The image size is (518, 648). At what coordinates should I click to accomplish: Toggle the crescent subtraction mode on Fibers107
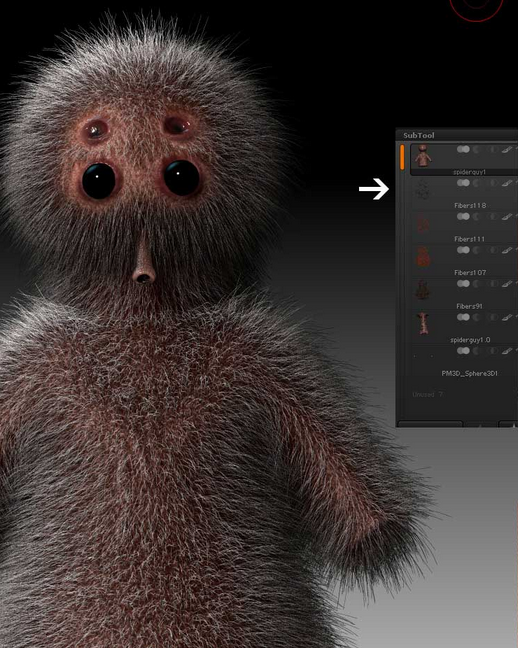pos(477,250)
